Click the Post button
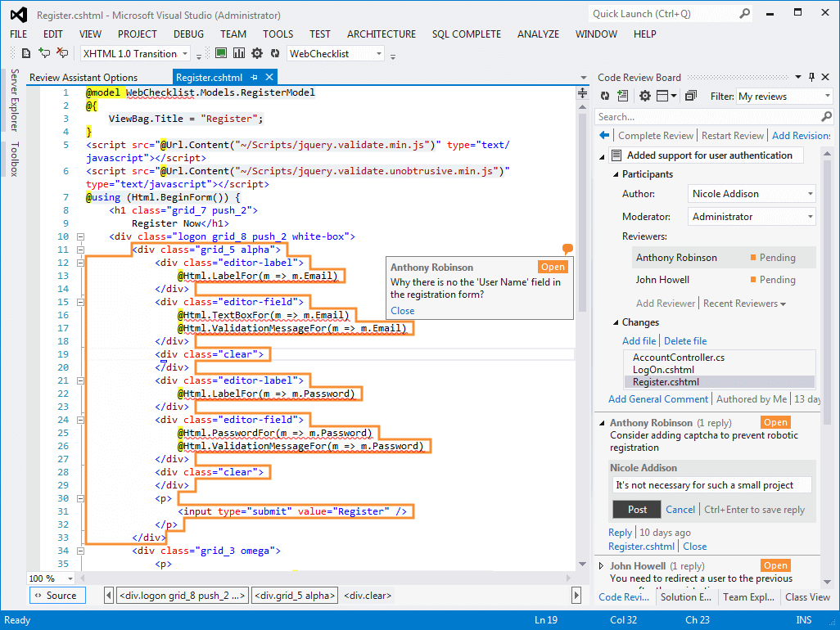 tap(637, 510)
